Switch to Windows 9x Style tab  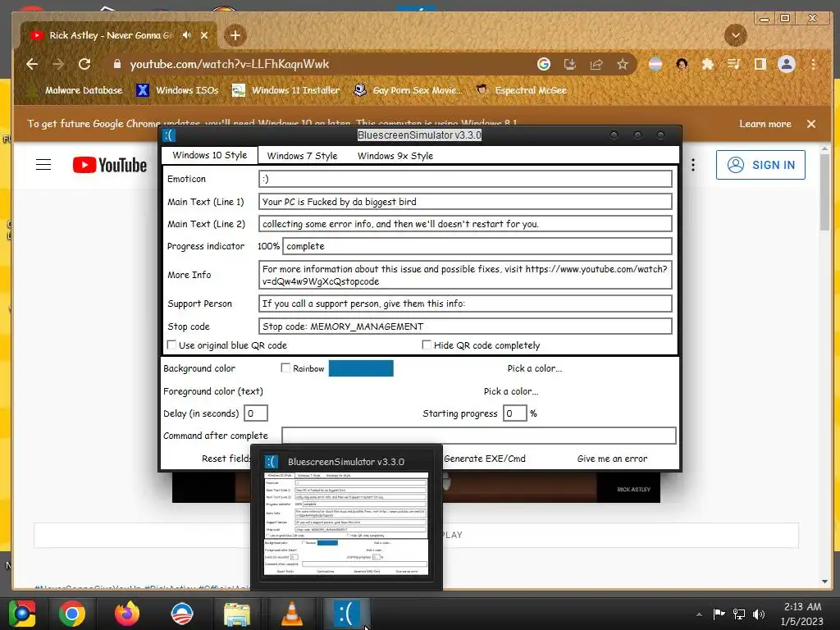tap(395, 156)
